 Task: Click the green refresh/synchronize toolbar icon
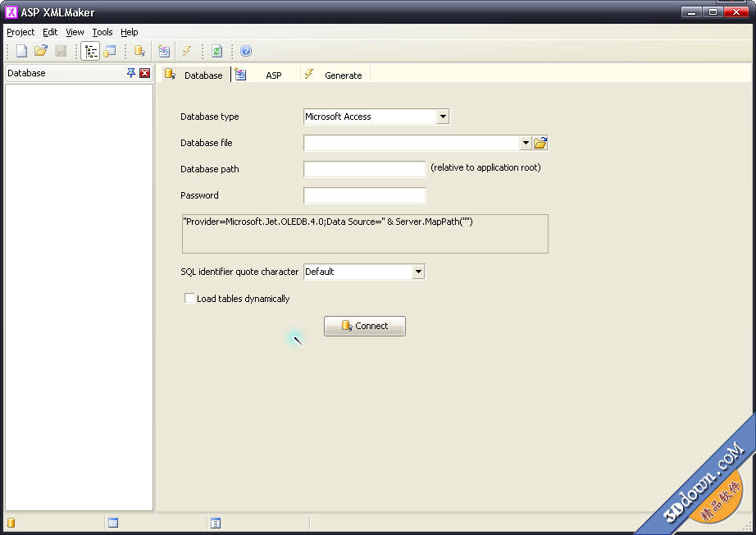[x=216, y=51]
